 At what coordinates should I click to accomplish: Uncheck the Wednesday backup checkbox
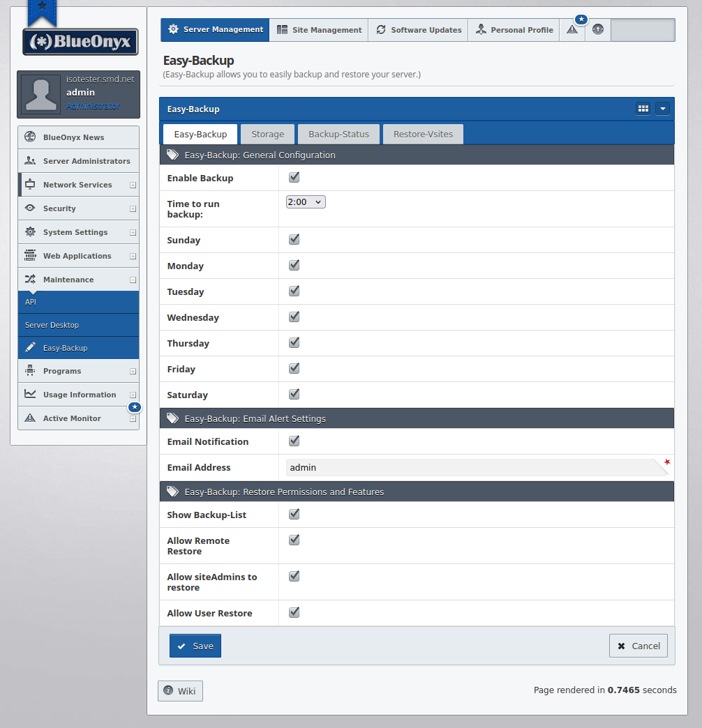(294, 317)
